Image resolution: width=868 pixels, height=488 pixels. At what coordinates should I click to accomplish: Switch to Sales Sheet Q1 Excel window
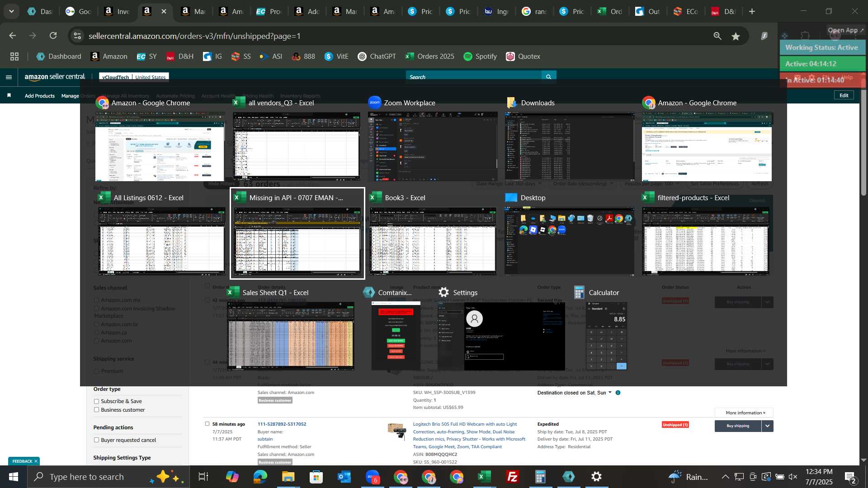tap(291, 336)
